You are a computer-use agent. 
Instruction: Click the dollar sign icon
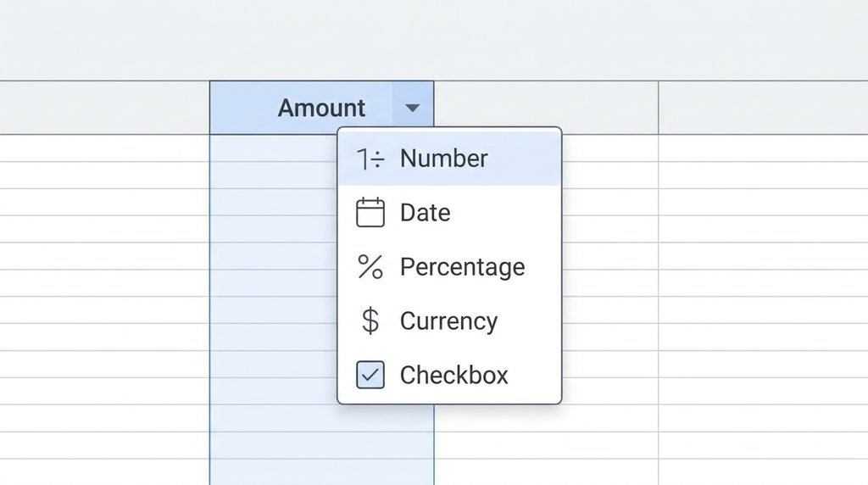point(370,321)
